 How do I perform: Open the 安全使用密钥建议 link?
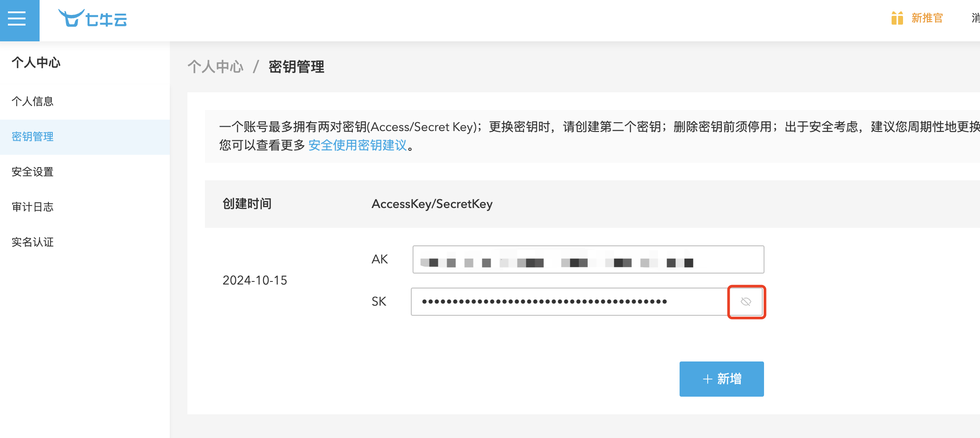coord(358,145)
